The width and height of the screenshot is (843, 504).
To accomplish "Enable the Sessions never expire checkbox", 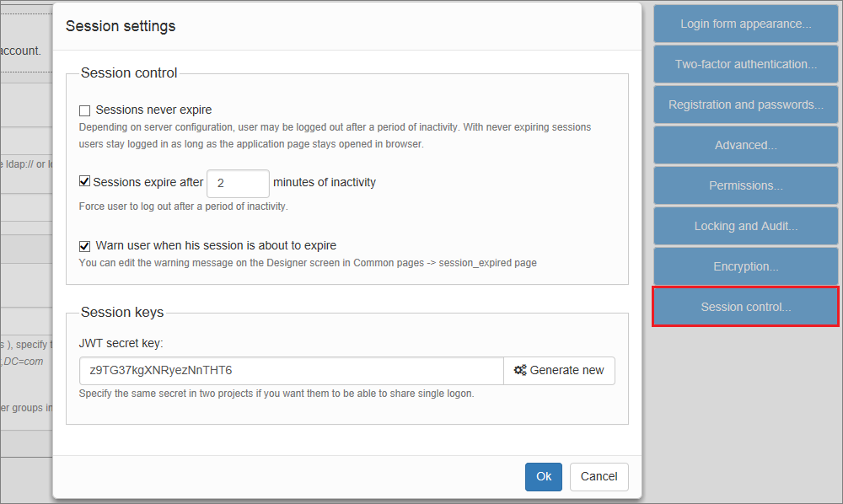I will (83, 110).
